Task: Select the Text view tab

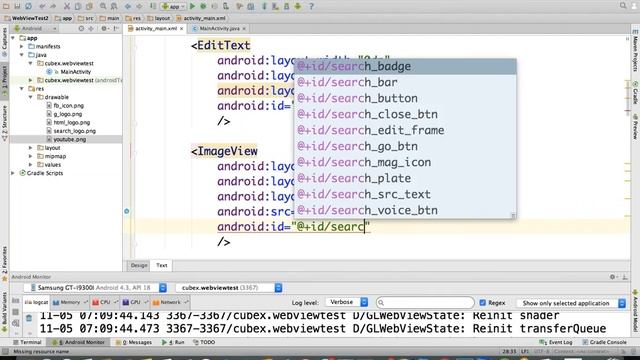Action: (162, 265)
